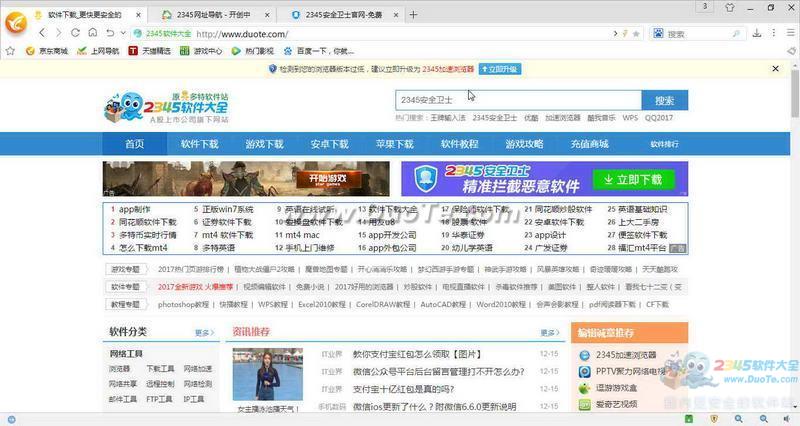Click the browser search box
The height and width of the screenshot is (426, 800).
tap(698, 34)
